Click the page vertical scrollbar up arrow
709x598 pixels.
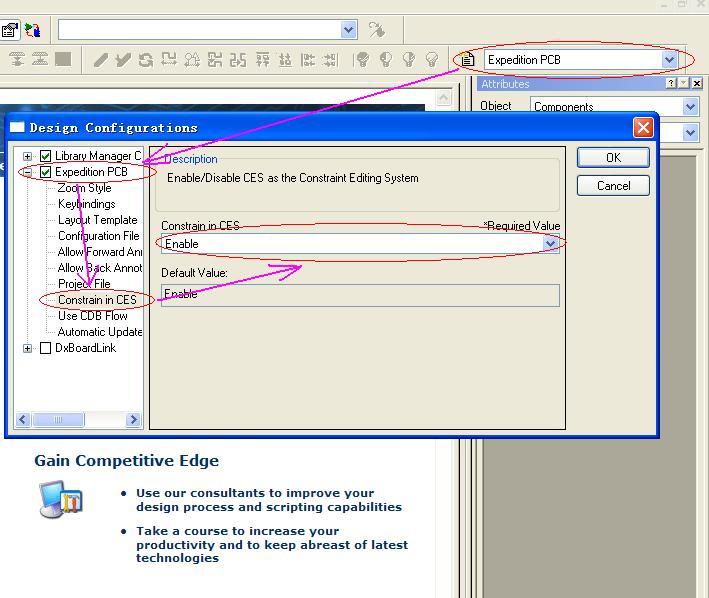(444, 98)
